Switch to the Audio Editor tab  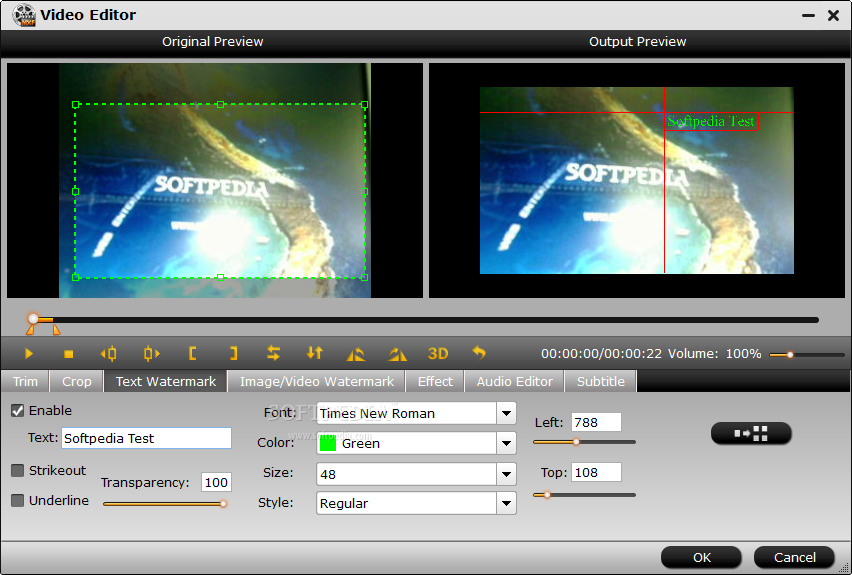click(x=515, y=382)
